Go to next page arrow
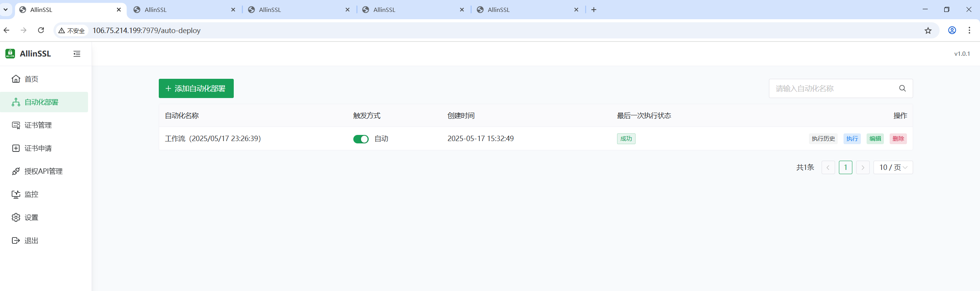 tap(863, 168)
